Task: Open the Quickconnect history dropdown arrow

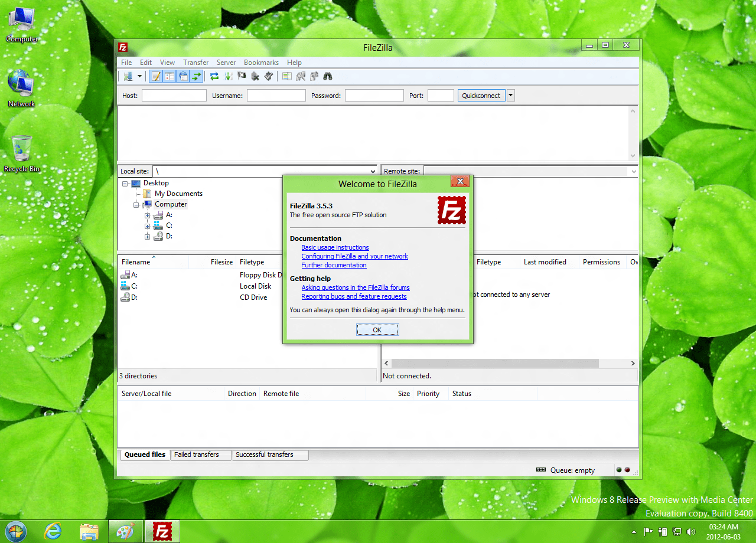Action: pos(511,96)
